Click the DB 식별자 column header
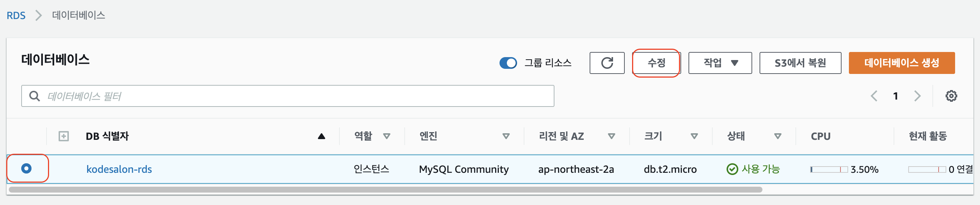 coord(107,136)
